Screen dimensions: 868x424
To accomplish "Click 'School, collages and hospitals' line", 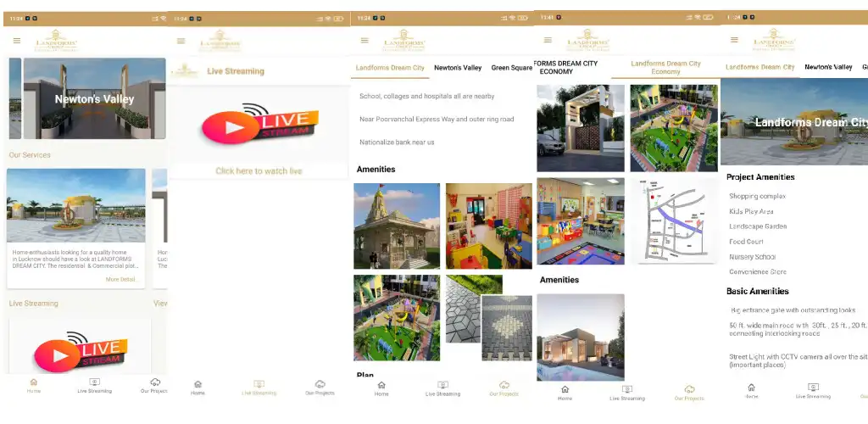I will click(427, 97).
